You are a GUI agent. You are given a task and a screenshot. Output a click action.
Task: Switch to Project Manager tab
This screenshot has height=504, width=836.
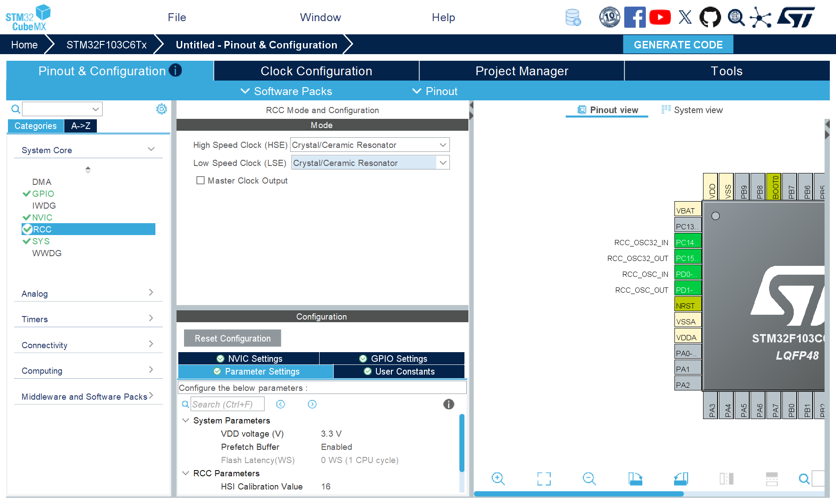pos(522,71)
